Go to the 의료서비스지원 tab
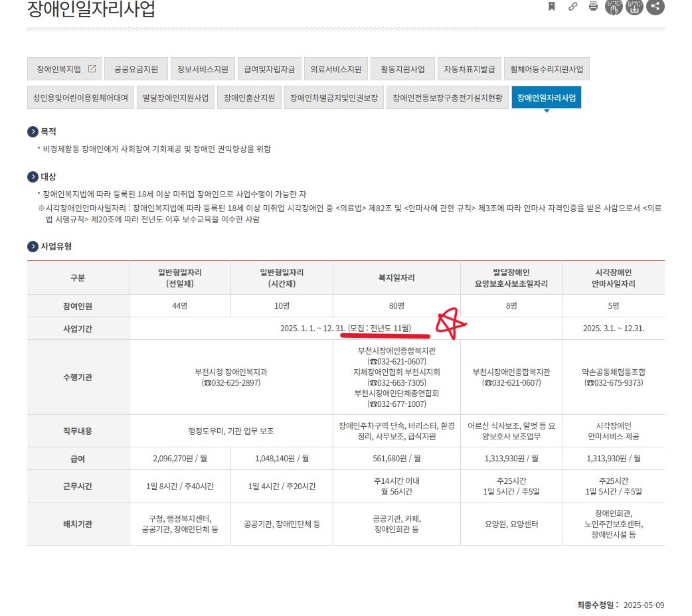The width and height of the screenshot is (692, 616). (336, 69)
